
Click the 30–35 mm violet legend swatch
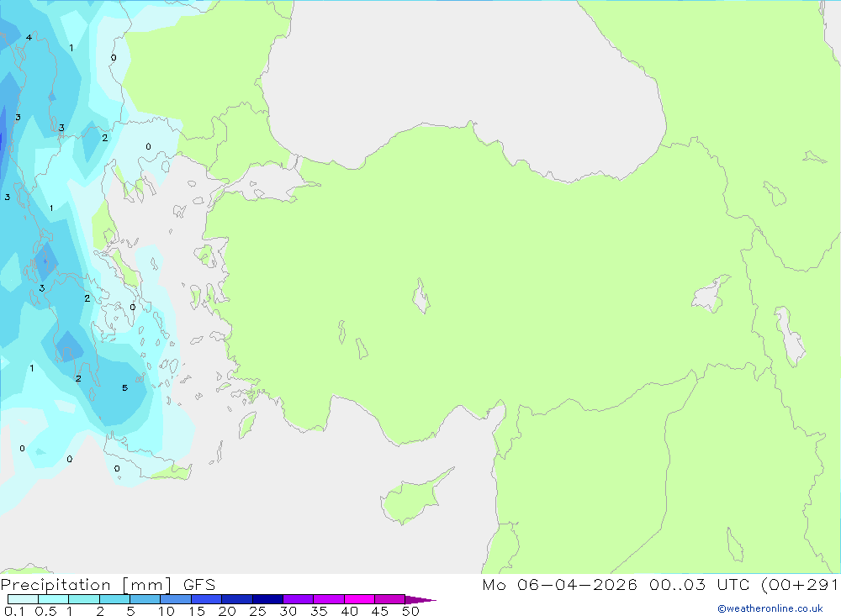click(299, 599)
